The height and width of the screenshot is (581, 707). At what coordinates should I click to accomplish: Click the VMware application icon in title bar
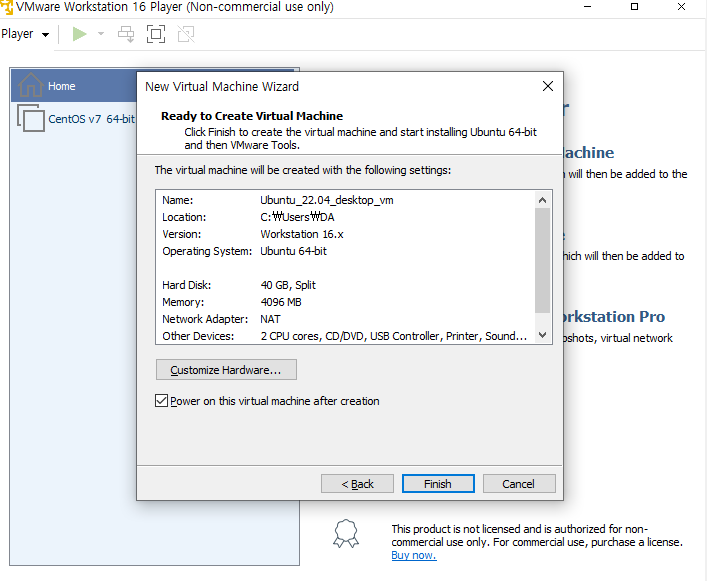(6, 6)
